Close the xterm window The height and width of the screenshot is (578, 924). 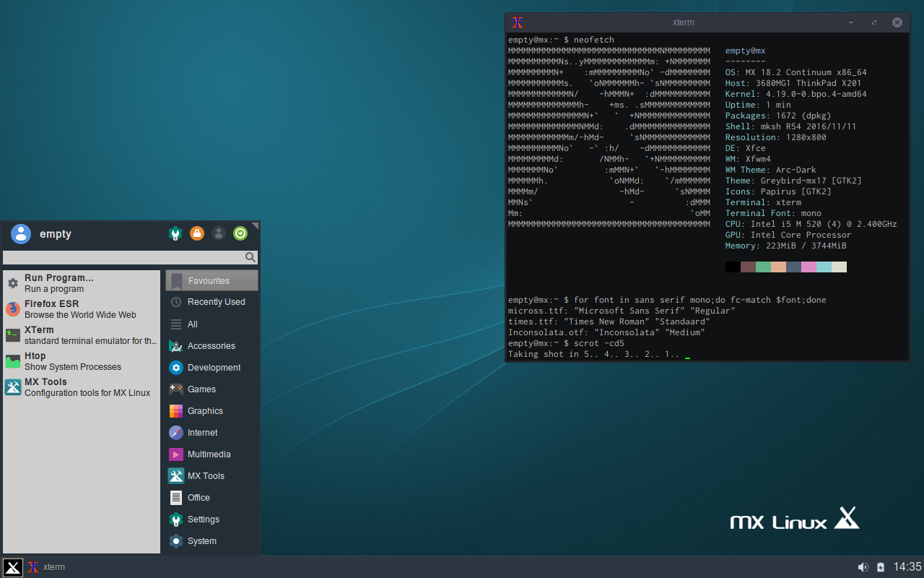point(897,22)
